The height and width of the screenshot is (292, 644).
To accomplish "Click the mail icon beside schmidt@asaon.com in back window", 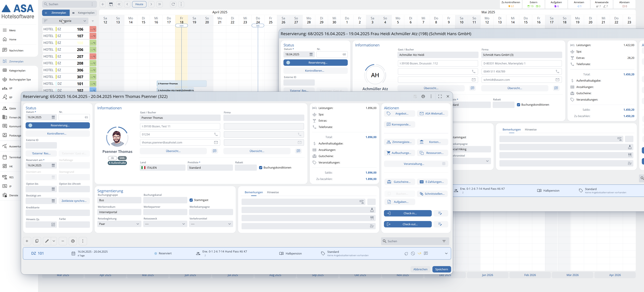I will pyautogui.click(x=557, y=80).
